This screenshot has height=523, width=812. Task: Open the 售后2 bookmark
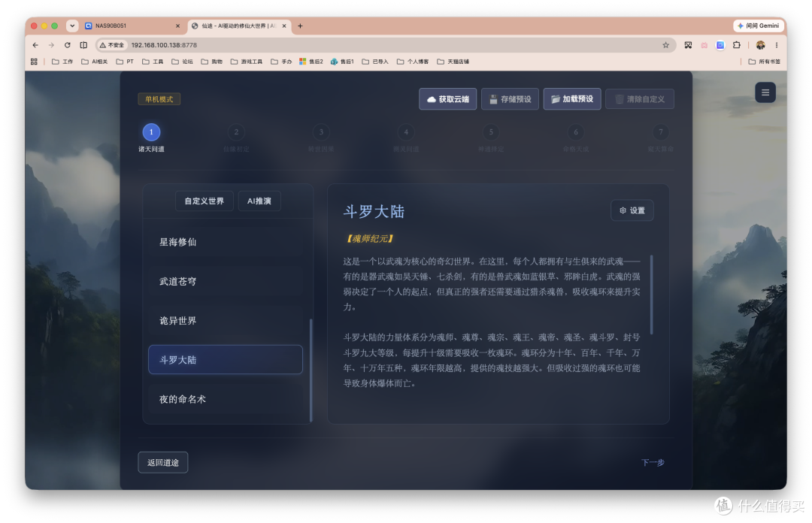click(x=311, y=62)
